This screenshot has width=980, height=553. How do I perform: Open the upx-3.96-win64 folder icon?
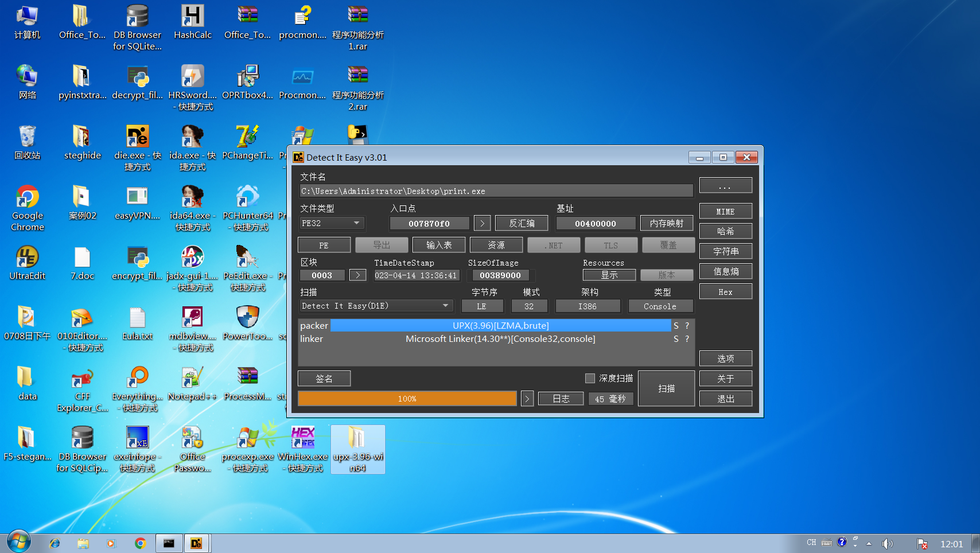pos(357,449)
